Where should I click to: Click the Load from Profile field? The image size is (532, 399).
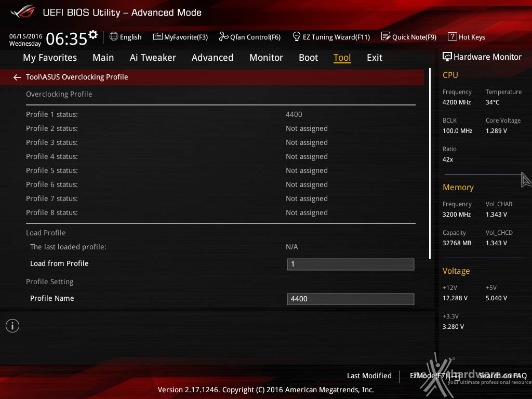351,264
